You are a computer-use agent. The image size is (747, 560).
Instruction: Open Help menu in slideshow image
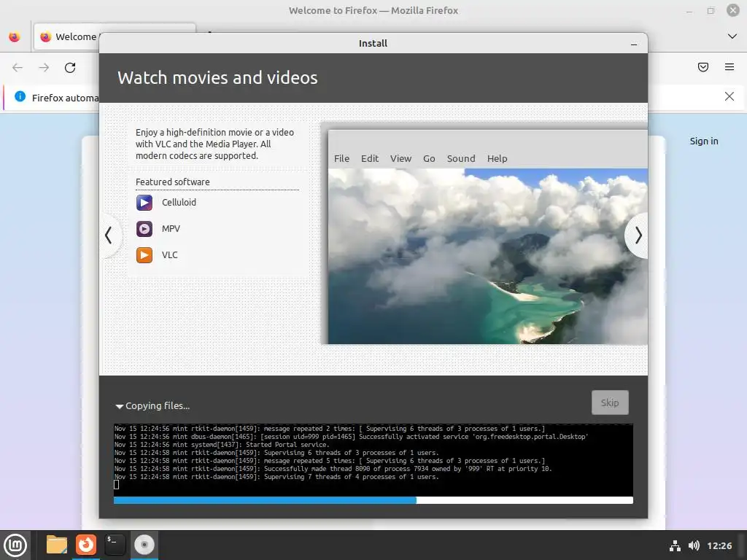(x=497, y=158)
